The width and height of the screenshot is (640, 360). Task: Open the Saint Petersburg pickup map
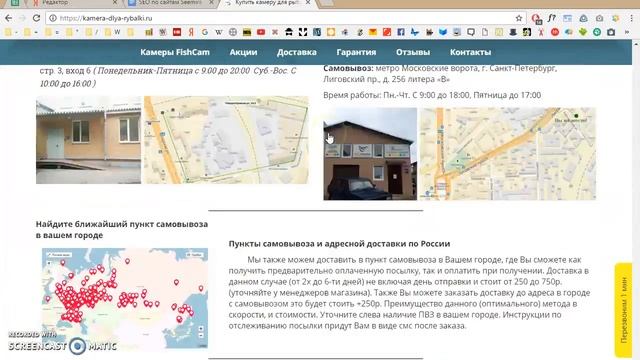[x=508, y=154]
